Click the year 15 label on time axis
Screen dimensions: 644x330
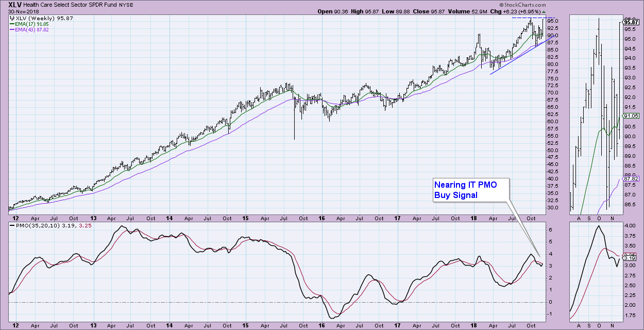tap(245, 218)
